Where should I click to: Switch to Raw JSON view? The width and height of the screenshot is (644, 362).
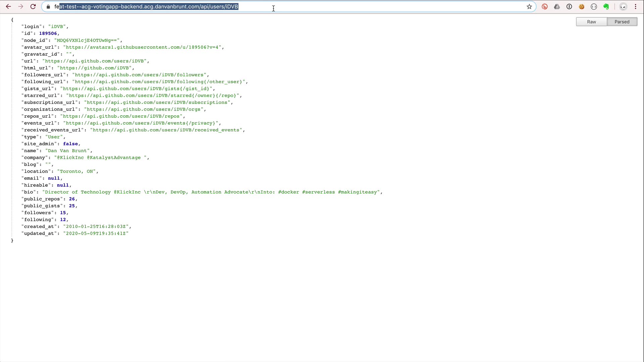pyautogui.click(x=591, y=22)
